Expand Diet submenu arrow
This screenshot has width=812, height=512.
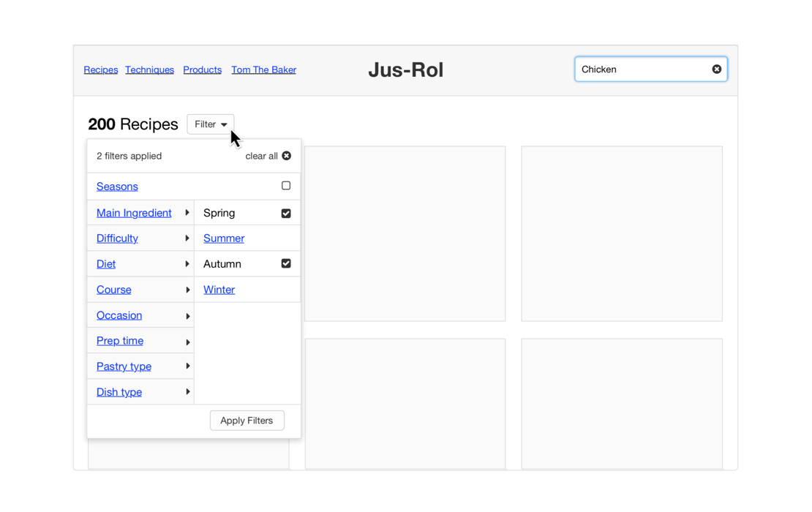coord(187,264)
